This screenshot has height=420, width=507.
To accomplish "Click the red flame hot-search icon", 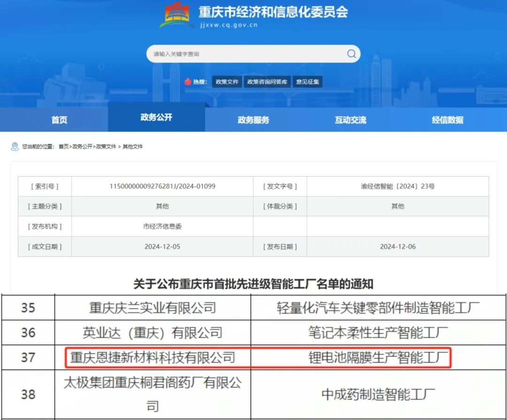I will 188,82.
